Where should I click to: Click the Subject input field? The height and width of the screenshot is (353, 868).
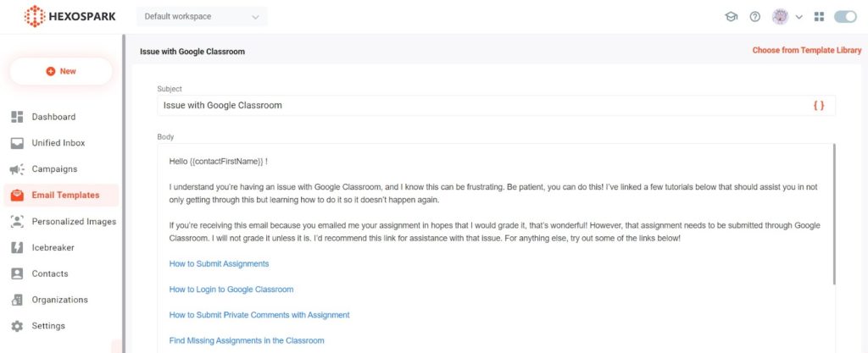pyautogui.click(x=483, y=106)
